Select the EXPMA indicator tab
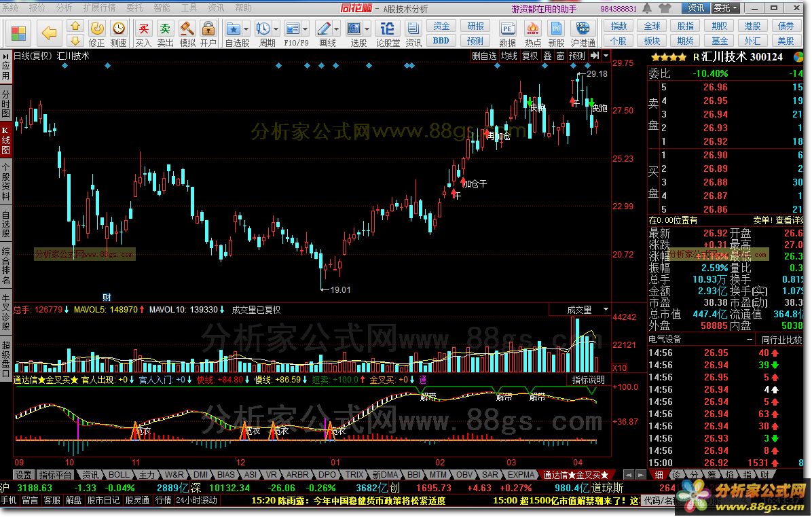Viewport: 812px width, 517px height. tap(521, 474)
